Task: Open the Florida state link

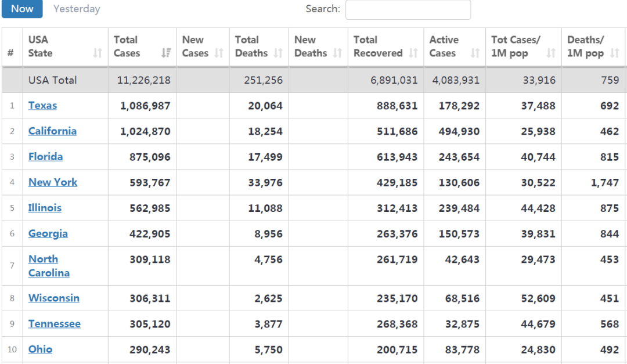Action: click(x=46, y=156)
